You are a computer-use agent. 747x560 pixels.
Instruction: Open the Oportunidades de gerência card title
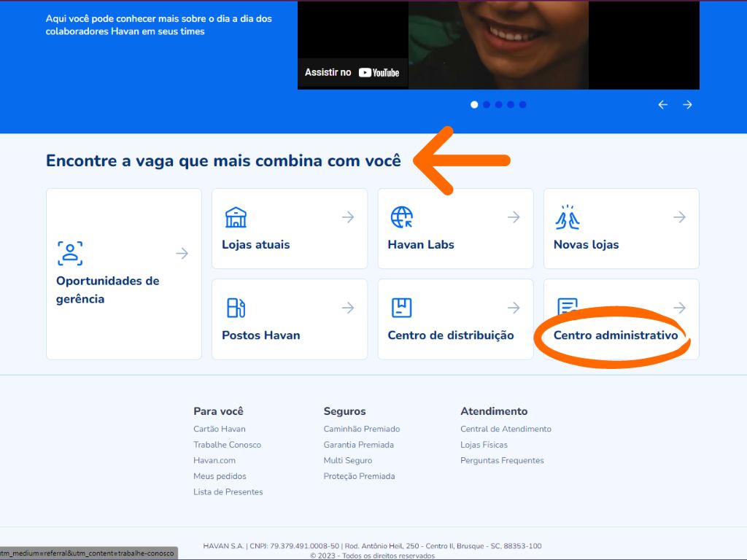(108, 289)
